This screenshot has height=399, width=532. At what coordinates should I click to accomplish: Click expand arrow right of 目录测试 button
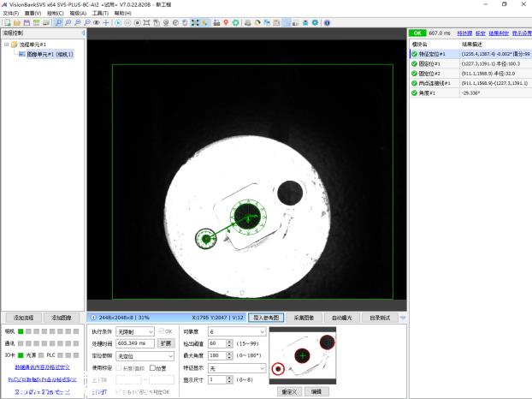click(x=403, y=318)
